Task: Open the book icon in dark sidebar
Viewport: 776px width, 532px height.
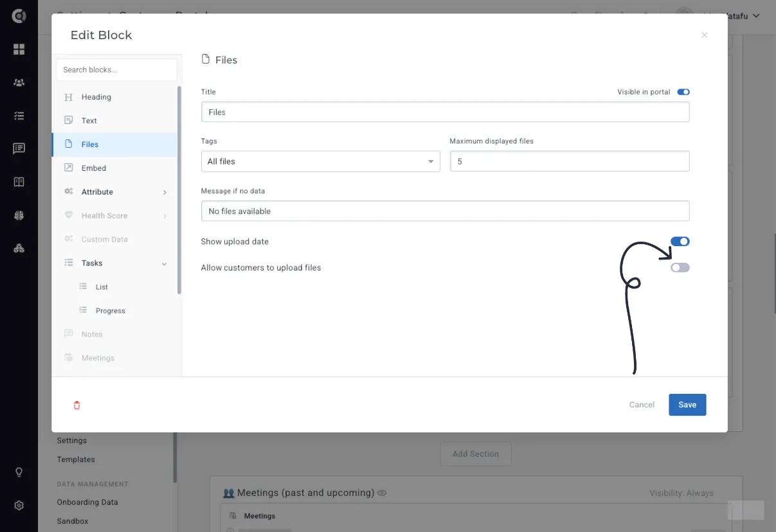Action: point(19,182)
